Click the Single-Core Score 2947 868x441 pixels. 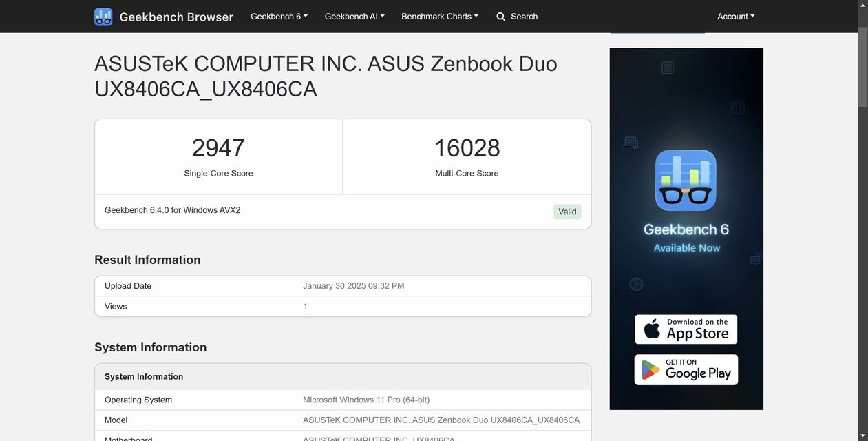[218, 147]
